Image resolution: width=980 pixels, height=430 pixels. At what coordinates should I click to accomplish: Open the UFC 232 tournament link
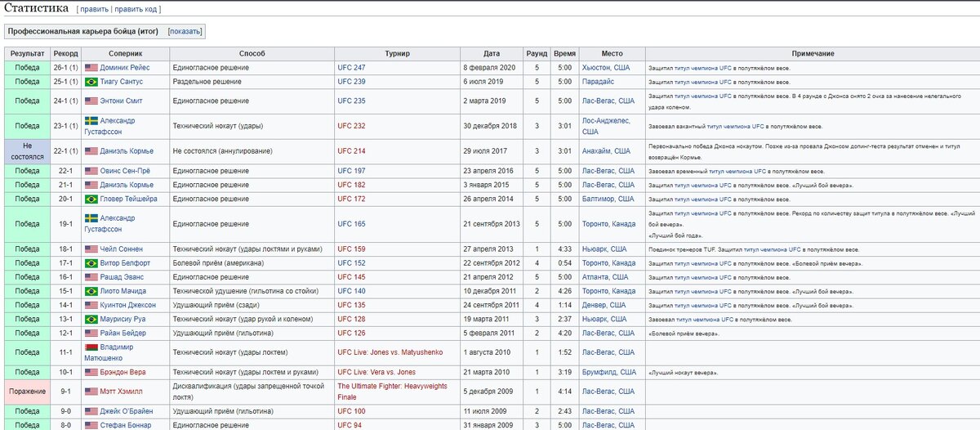(352, 127)
